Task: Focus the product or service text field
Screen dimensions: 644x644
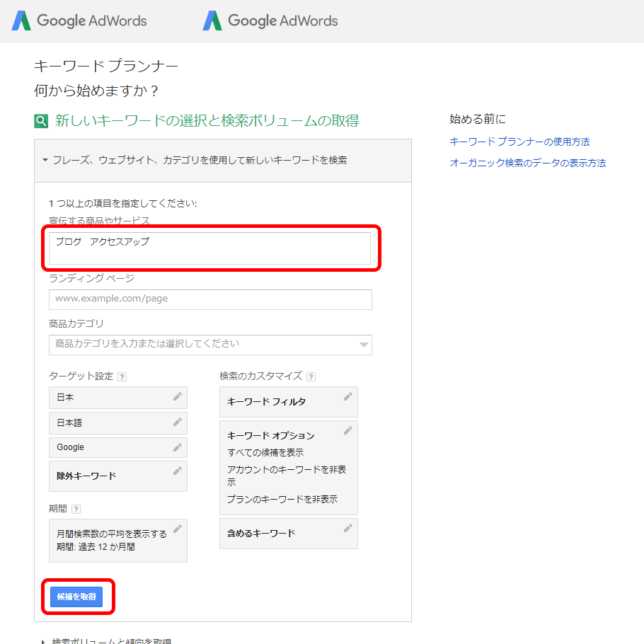Action: pos(210,248)
